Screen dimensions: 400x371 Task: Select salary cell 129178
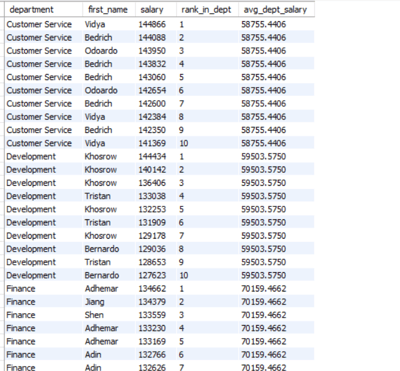pos(152,236)
